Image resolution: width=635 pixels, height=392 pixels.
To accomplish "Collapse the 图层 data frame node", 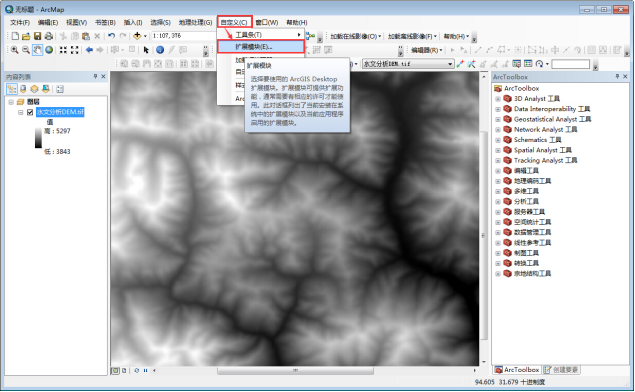I will click(11, 102).
